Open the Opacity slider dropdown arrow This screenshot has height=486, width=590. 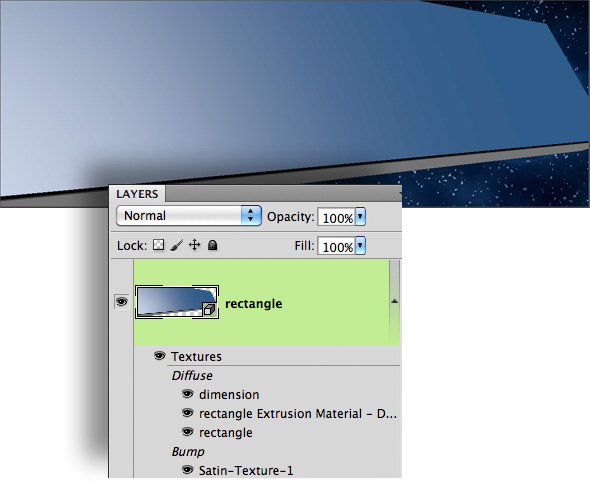click(x=360, y=216)
